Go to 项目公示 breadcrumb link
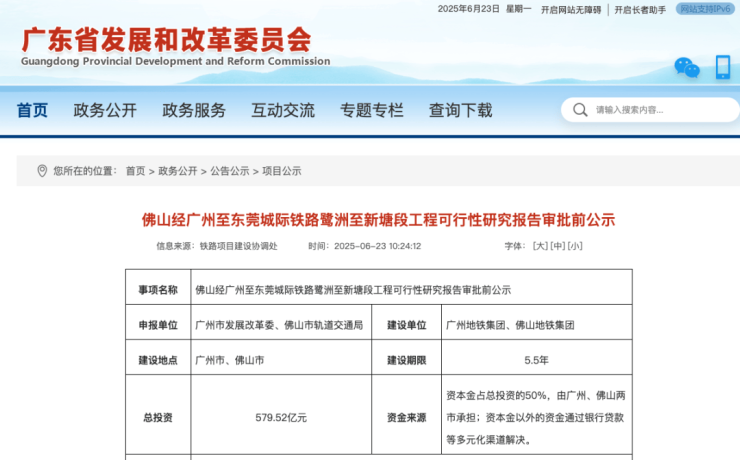This screenshot has height=460, width=740. coord(282,171)
